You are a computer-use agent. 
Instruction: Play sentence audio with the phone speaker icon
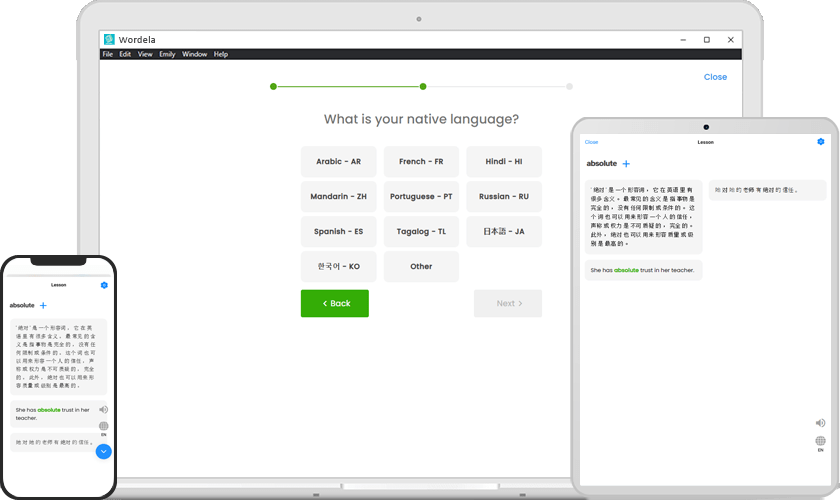click(103, 409)
